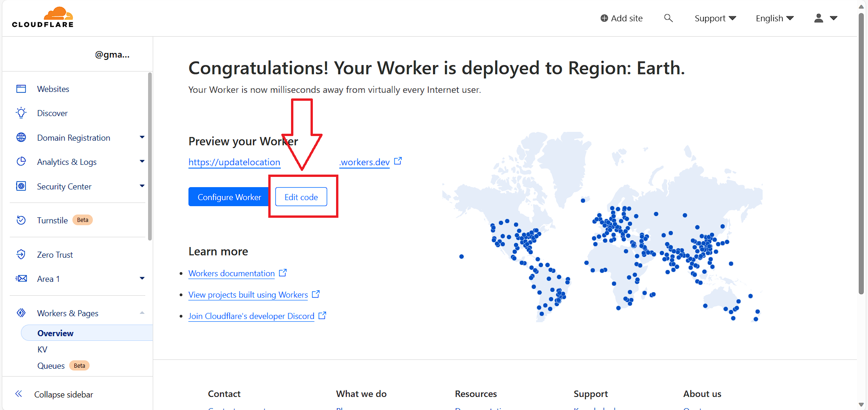Image resolution: width=868 pixels, height=410 pixels.
Task: Go to Discover in the sidebar
Action: tap(52, 113)
